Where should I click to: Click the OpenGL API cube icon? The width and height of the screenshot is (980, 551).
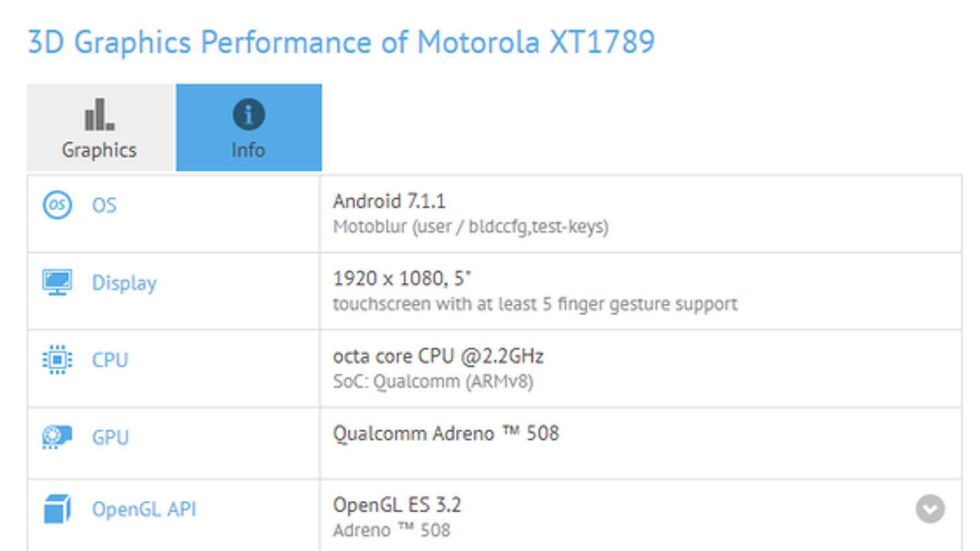[57, 509]
